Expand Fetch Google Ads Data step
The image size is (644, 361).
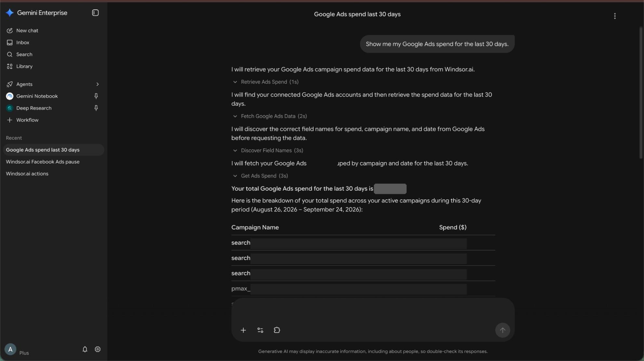coord(270,116)
